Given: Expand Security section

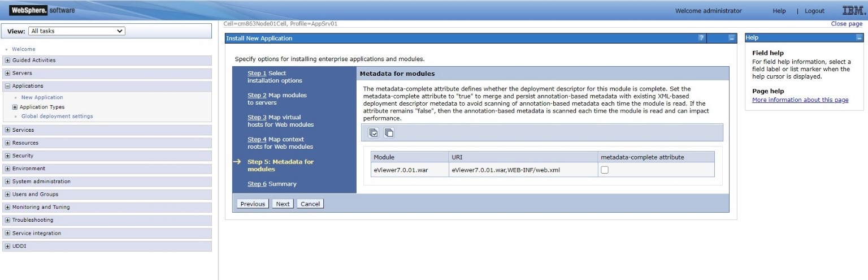Looking at the screenshot, I should (x=7, y=156).
